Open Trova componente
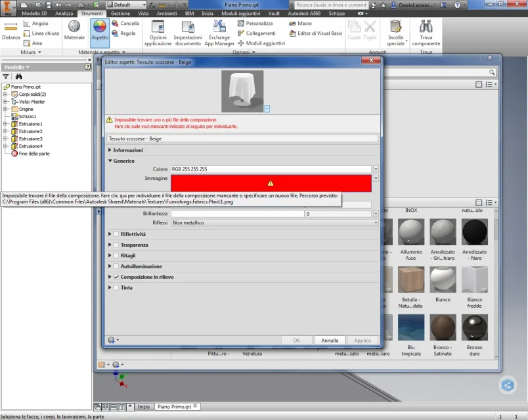Viewport: 528px width, 420px height. click(x=426, y=33)
